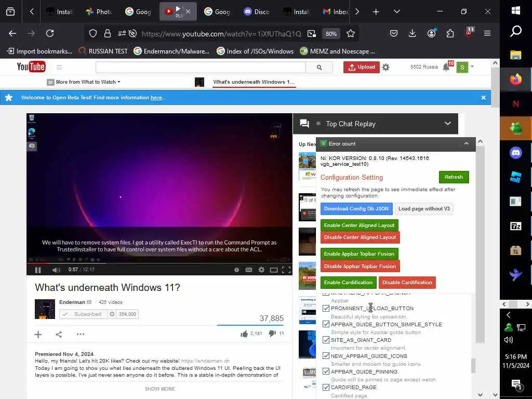Uncheck NEW_APPBAR_GUIDE_ICONS option

click(326, 356)
